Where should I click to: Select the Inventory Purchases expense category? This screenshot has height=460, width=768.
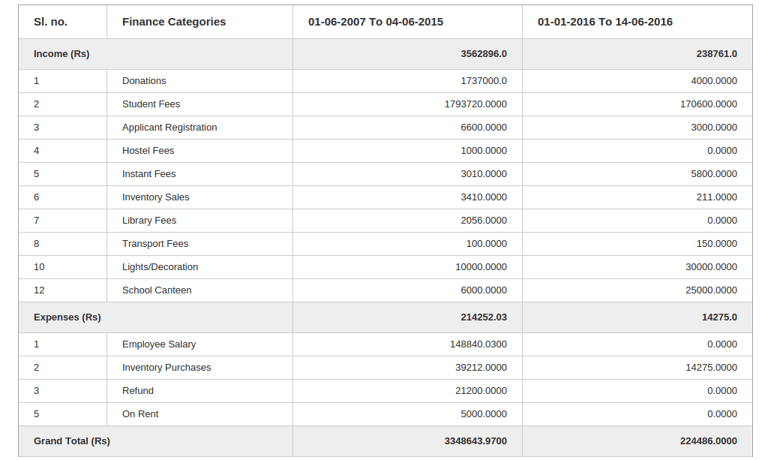pos(167,367)
